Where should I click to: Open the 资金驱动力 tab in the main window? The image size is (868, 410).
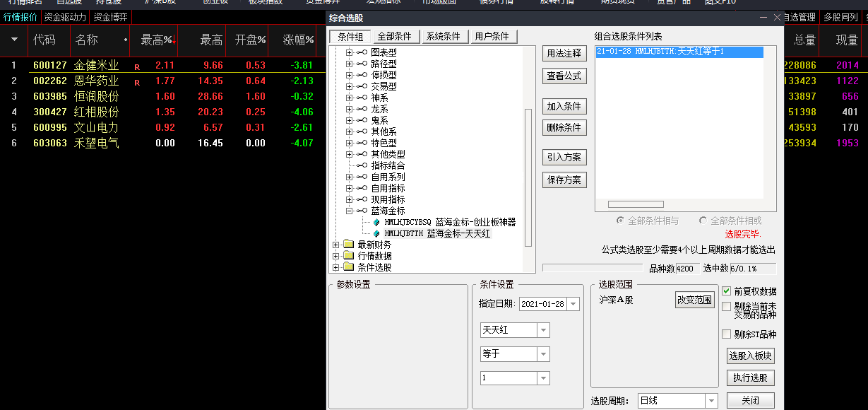[65, 17]
